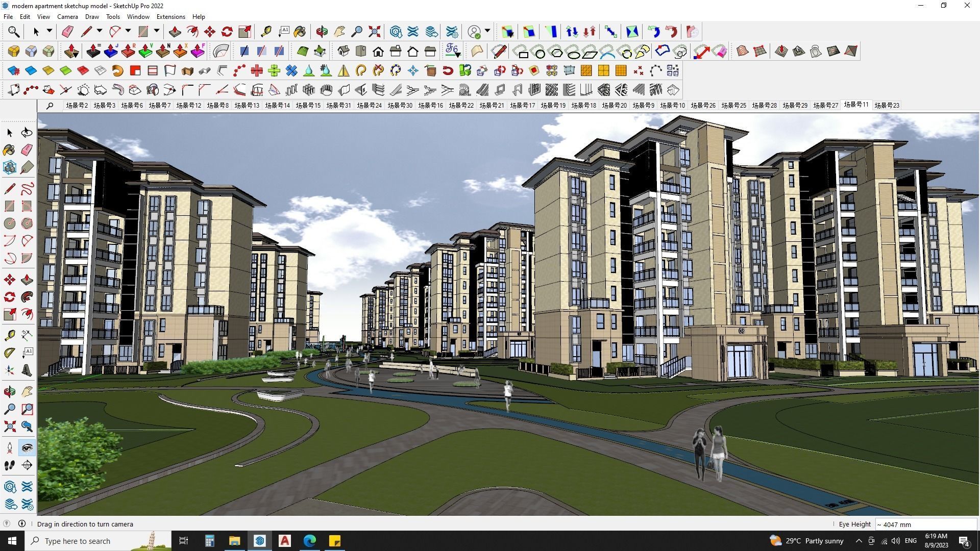Image resolution: width=980 pixels, height=551 pixels.
Task: Select the Scale tool in top toolbar
Action: coord(244,32)
